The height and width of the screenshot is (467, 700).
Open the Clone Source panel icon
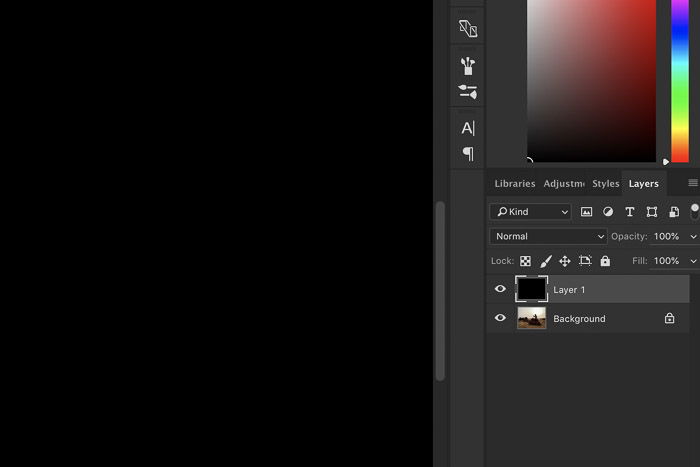(468, 29)
